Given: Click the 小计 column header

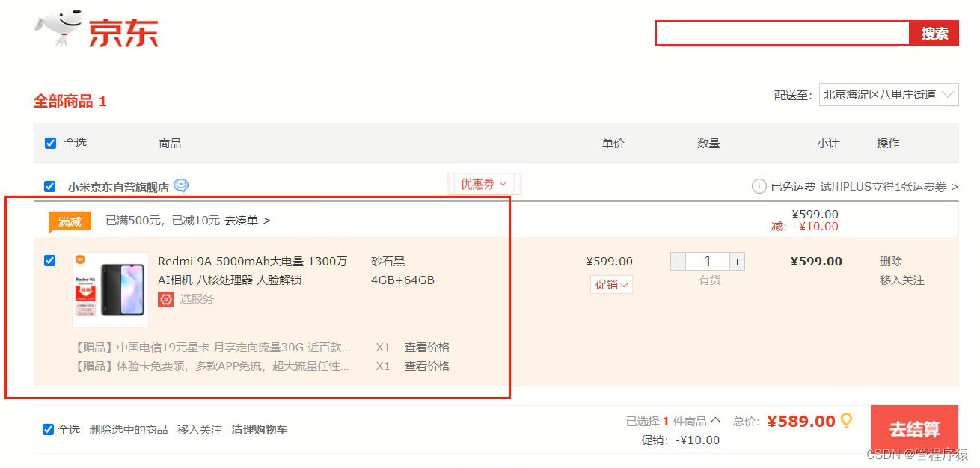Looking at the screenshot, I should [828, 143].
